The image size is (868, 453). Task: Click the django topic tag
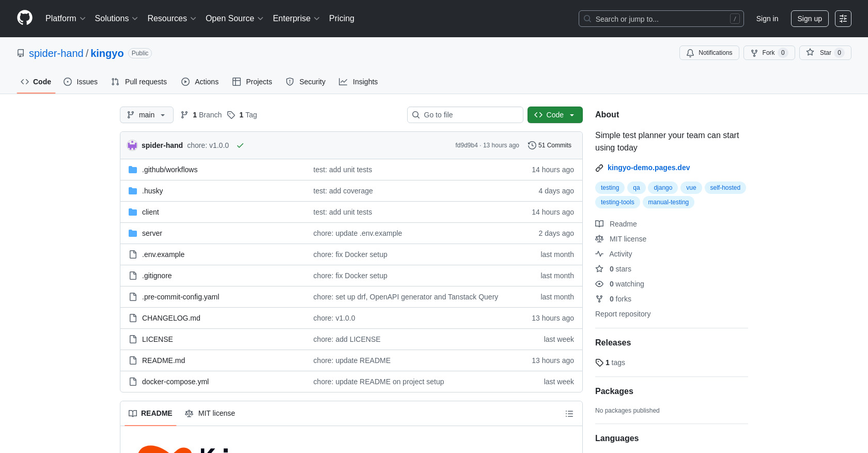663,188
